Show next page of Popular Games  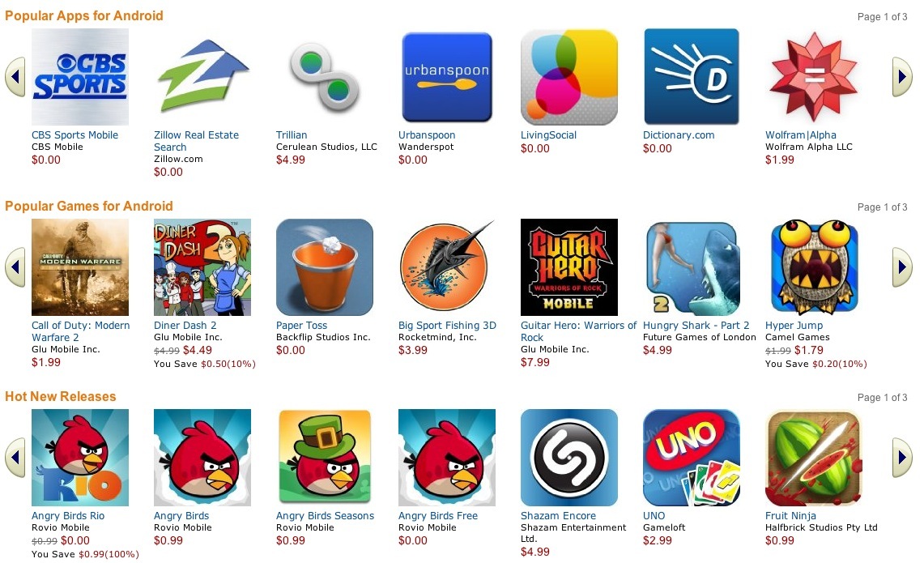click(x=901, y=267)
